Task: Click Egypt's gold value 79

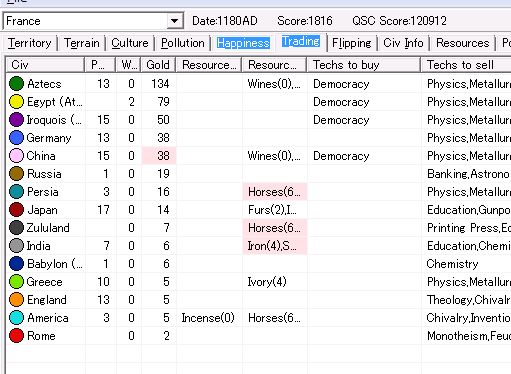Action: pos(163,102)
